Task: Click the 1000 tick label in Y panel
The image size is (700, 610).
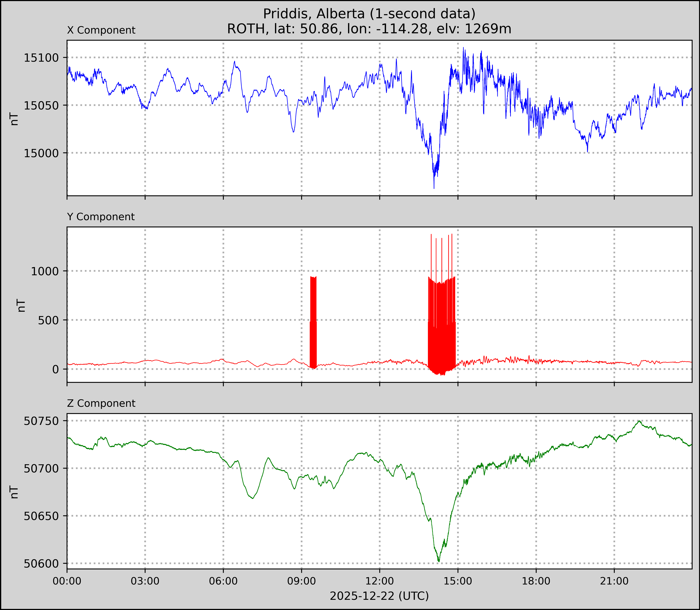Action: click(x=45, y=271)
